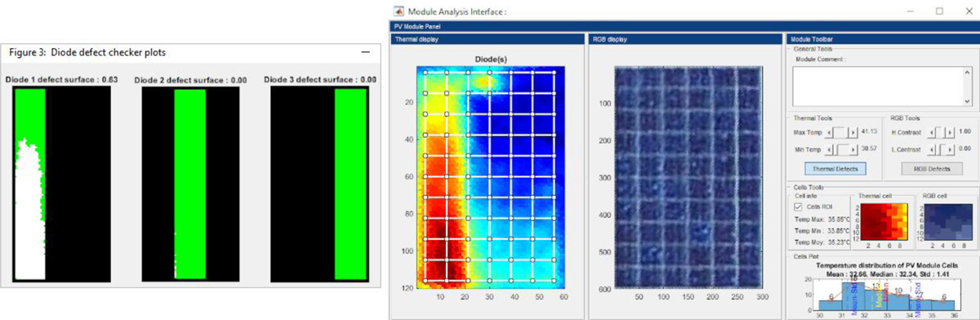Click the RGB Defects button
Viewport: 980px width, 320px height.
pyautogui.click(x=931, y=169)
